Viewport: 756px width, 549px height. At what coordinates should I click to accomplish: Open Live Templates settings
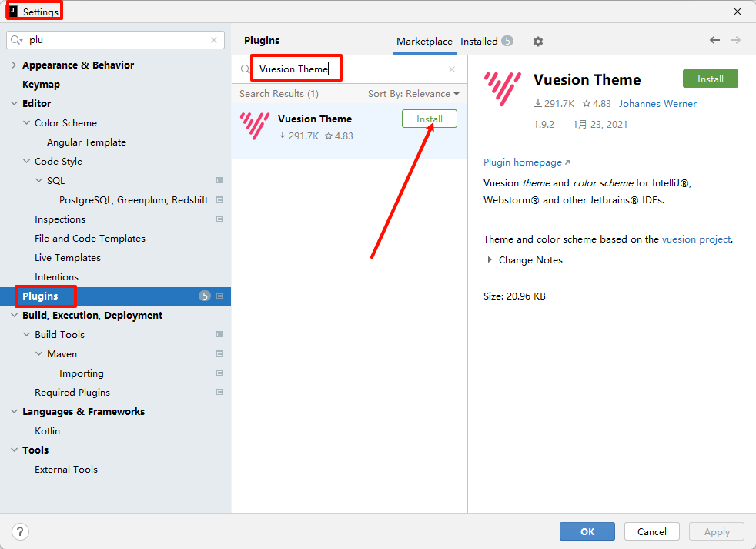[68, 258]
